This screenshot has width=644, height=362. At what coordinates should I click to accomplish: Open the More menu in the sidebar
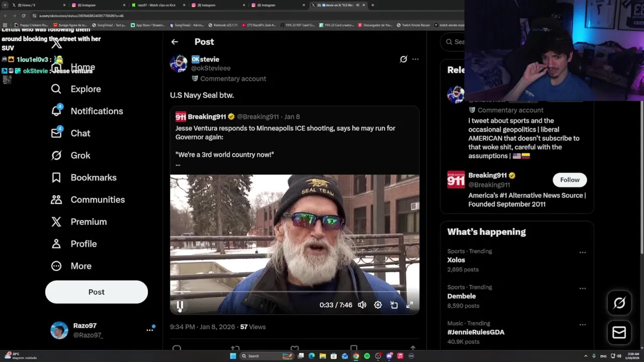click(70, 266)
